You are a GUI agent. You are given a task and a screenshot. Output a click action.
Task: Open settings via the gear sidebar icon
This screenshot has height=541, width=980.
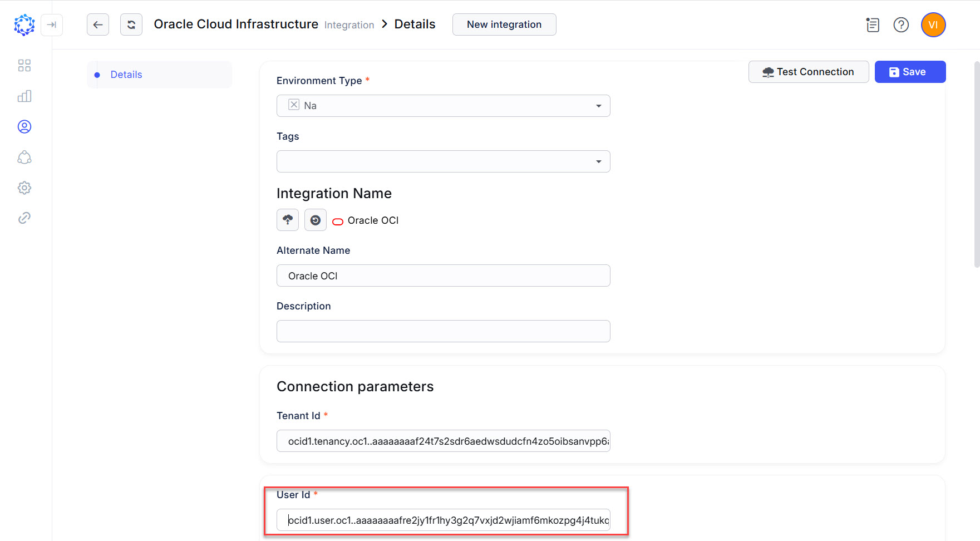[x=24, y=188]
